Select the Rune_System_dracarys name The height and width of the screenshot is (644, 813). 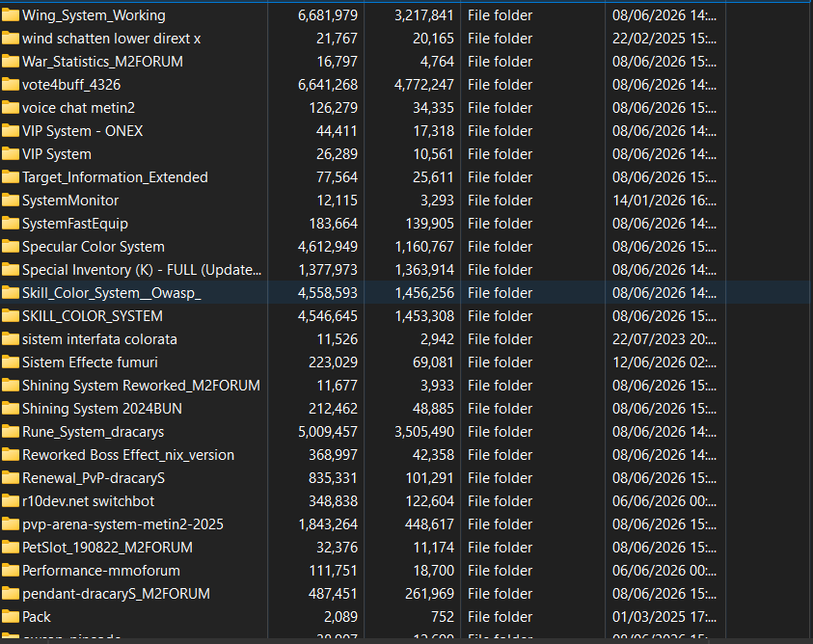[94, 432]
